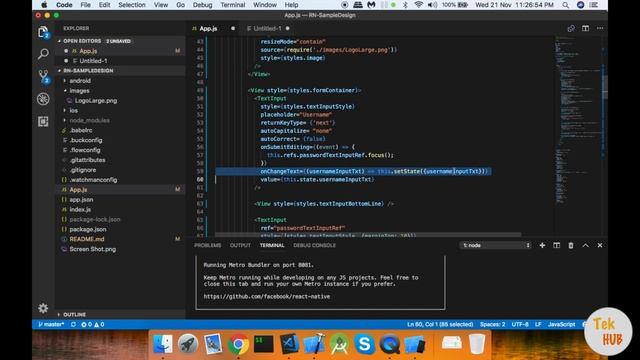Viewport: 640px width, 360px height.
Task: Launch Google Chrome from the dock
Action: [x=238, y=344]
